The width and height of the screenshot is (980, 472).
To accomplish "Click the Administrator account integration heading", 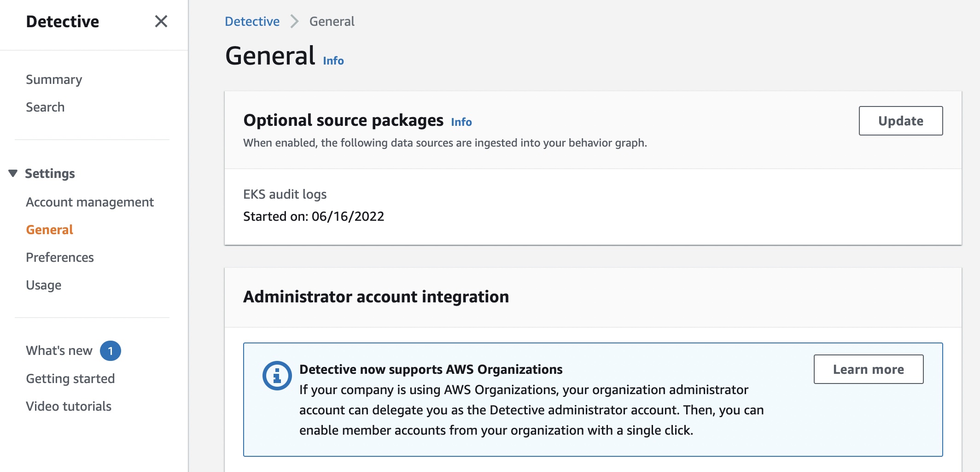I will [376, 296].
